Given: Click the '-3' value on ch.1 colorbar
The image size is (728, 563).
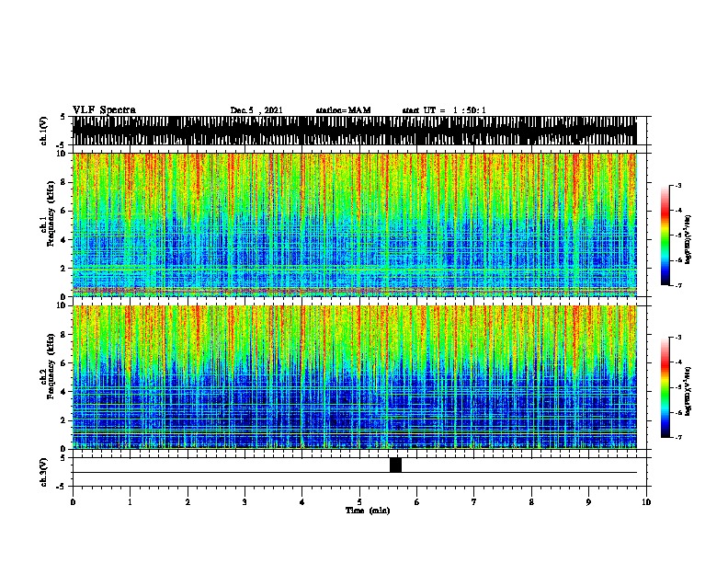Looking at the screenshot, I should (678, 186).
